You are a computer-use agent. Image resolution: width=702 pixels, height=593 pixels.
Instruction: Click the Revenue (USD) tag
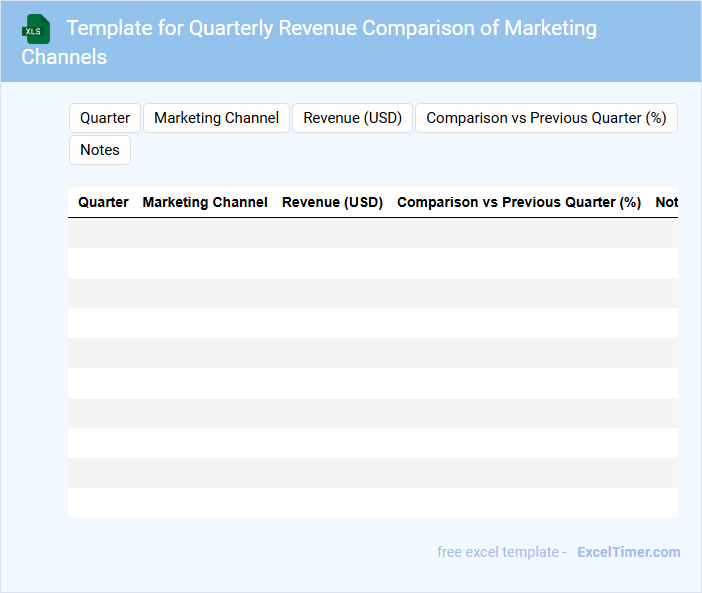click(x=352, y=118)
